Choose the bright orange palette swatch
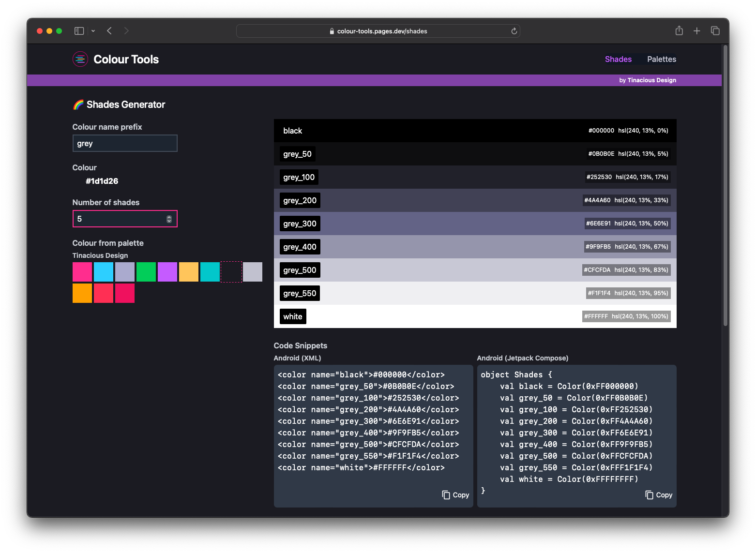This screenshot has width=756, height=553. pyautogui.click(x=82, y=293)
